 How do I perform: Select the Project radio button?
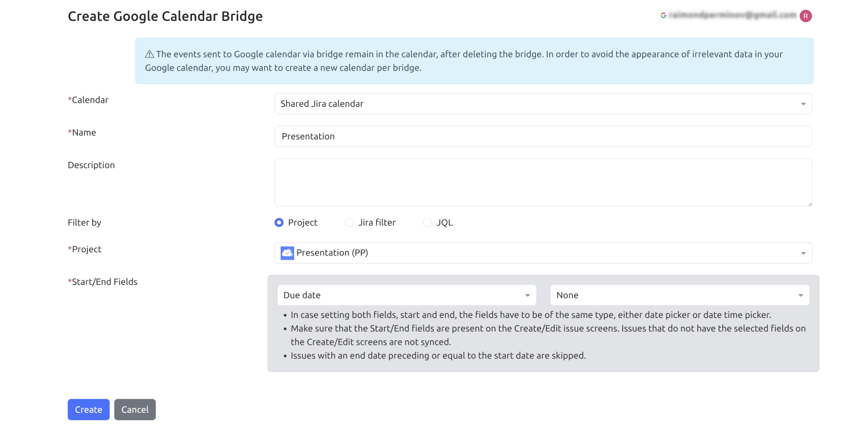tap(279, 222)
